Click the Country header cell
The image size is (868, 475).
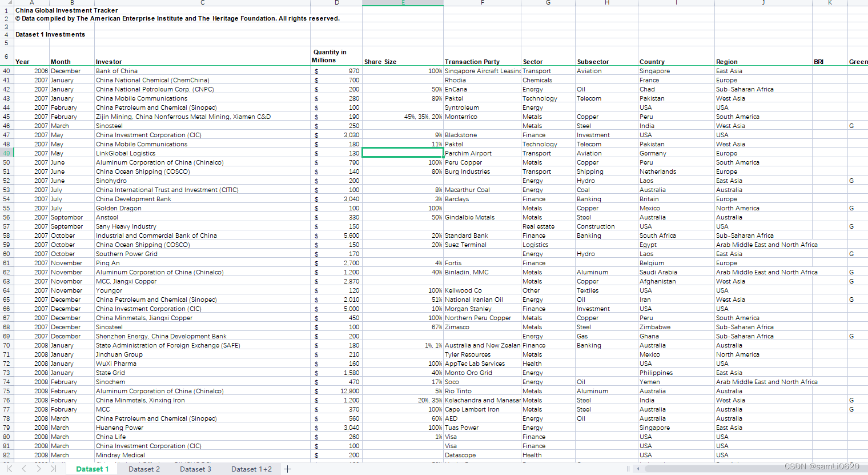[x=676, y=56]
